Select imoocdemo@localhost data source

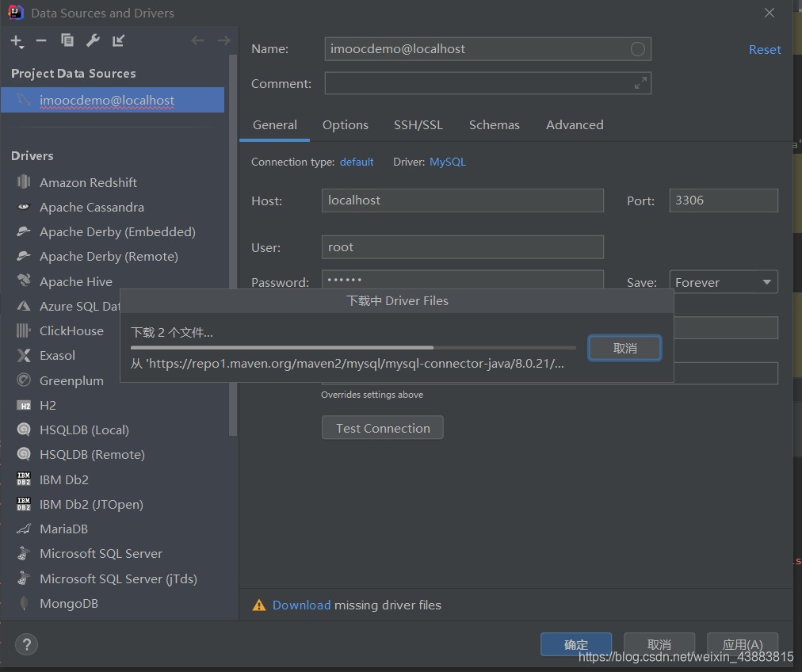click(113, 100)
